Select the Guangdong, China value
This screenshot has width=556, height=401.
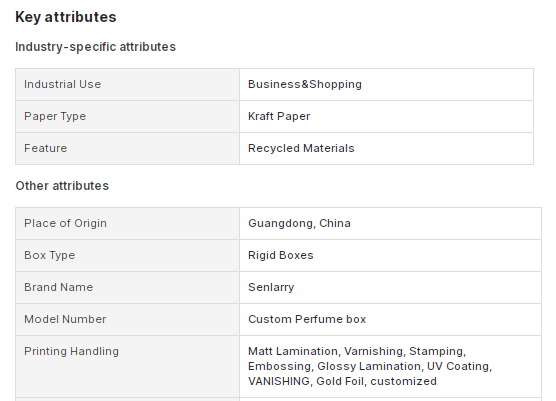coord(299,223)
